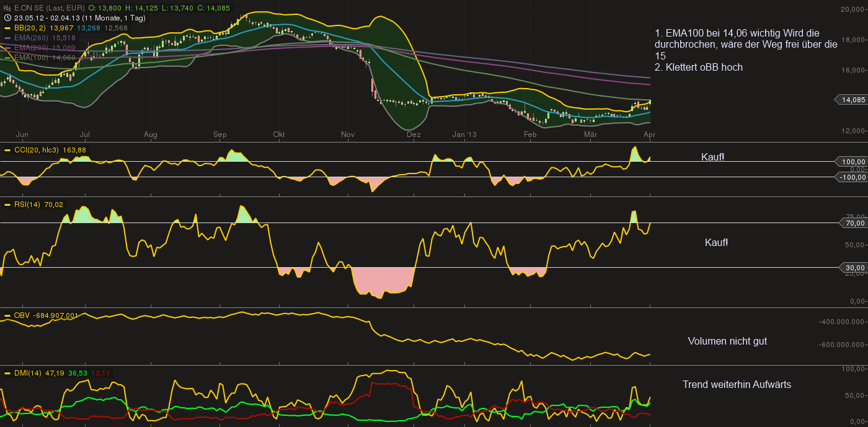The width and height of the screenshot is (868, 427).
Task: Click the Mär label on the time axis
Action: pyautogui.click(x=590, y=134)
